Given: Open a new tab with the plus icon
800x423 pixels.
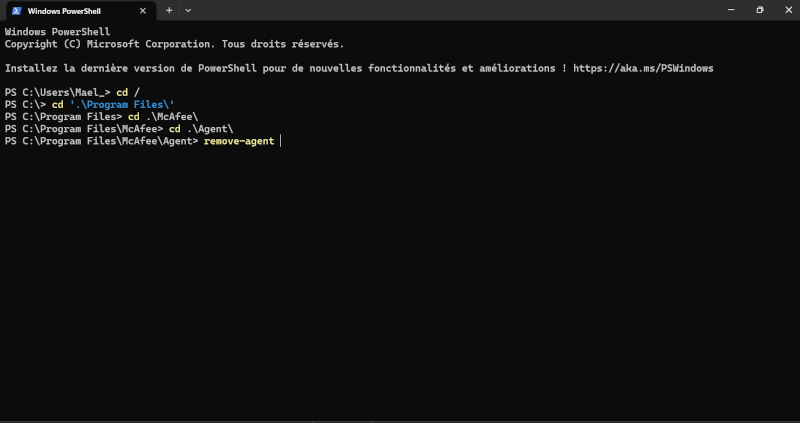Looking at the screenshot, I should [x=169, y=10].
